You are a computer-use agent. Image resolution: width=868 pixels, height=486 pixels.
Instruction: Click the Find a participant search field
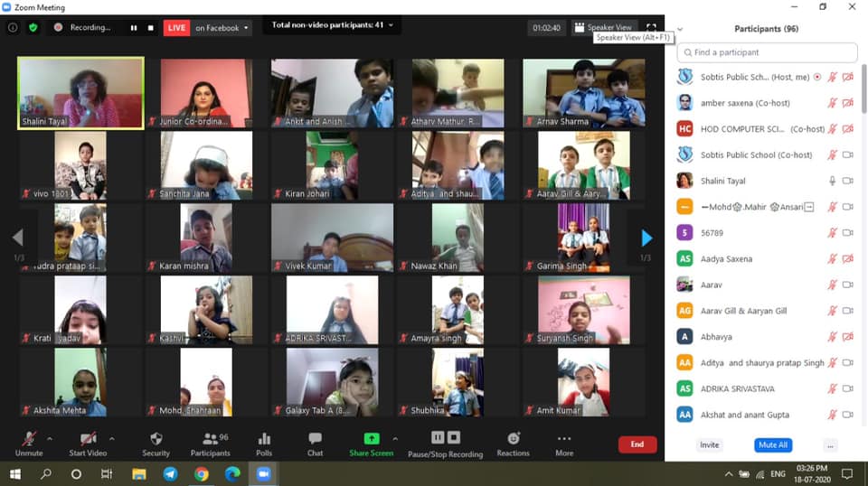(767, 53)
